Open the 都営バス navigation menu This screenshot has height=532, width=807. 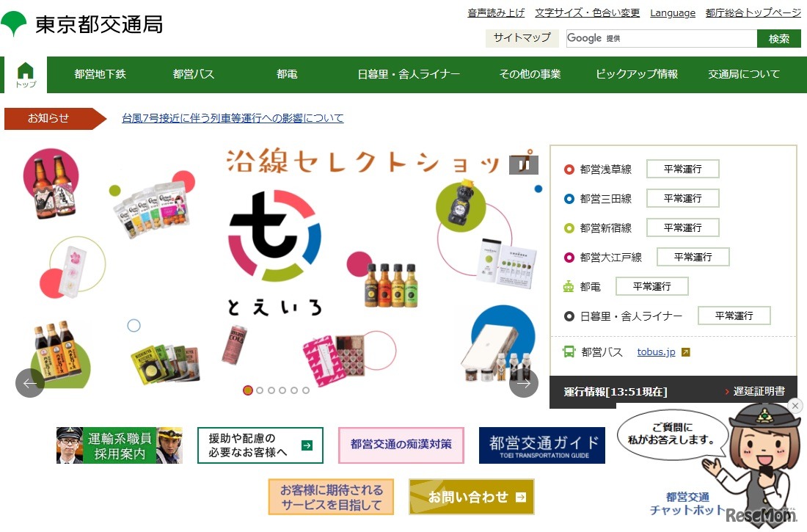(x=194, y=74)
